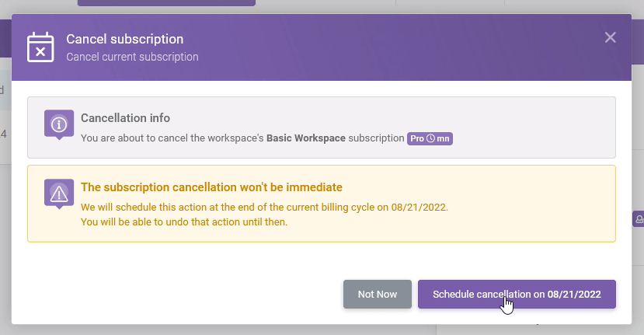The image size is (644, 335).
Task: Click the warning triangle icon
Action: click(59, 194)
